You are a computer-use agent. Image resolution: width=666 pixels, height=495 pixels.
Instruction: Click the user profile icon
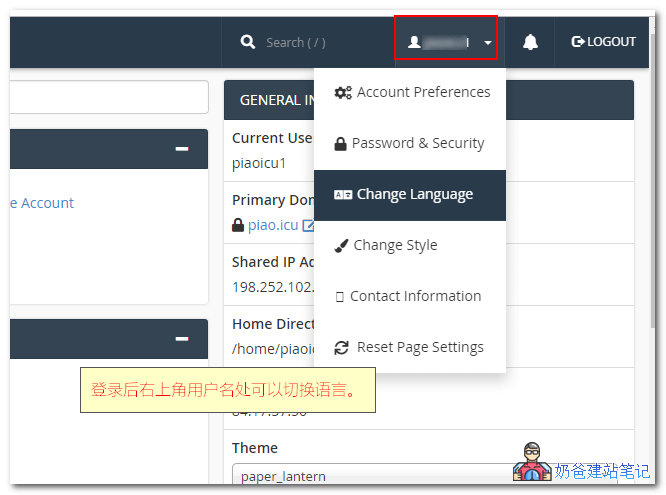coord(414,42)
